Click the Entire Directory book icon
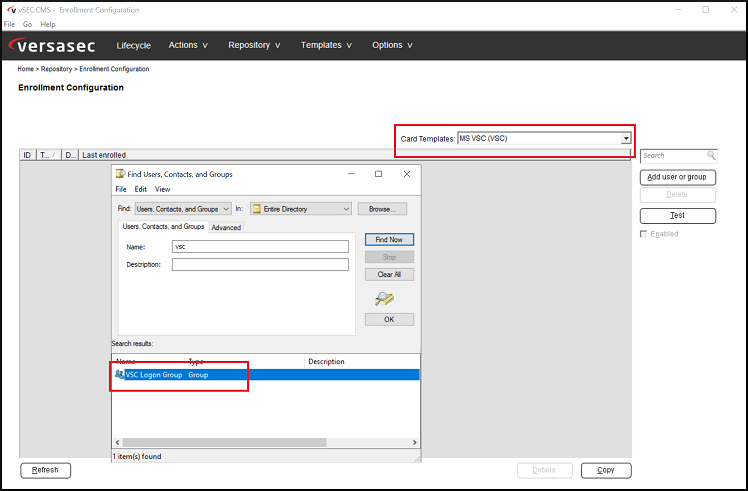This screenshot has width=748, height=491. point(257,209)
